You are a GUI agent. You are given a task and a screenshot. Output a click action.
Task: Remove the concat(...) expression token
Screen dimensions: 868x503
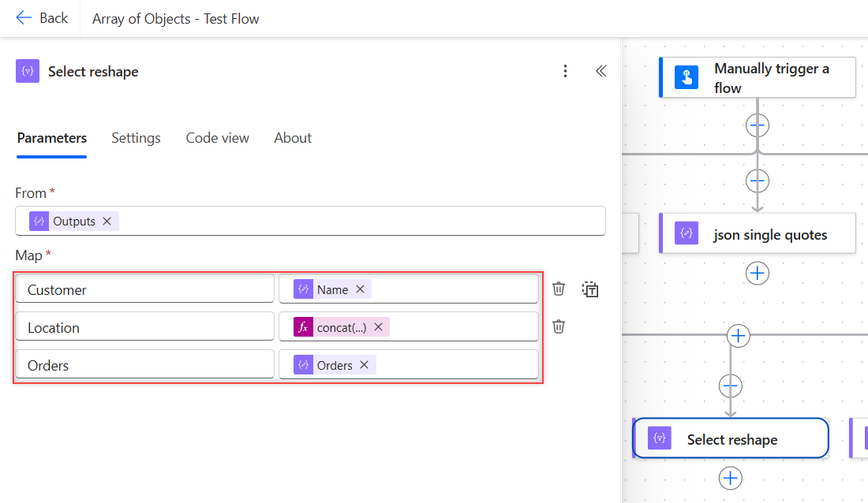pyautogui.click(x=379, y=327)
